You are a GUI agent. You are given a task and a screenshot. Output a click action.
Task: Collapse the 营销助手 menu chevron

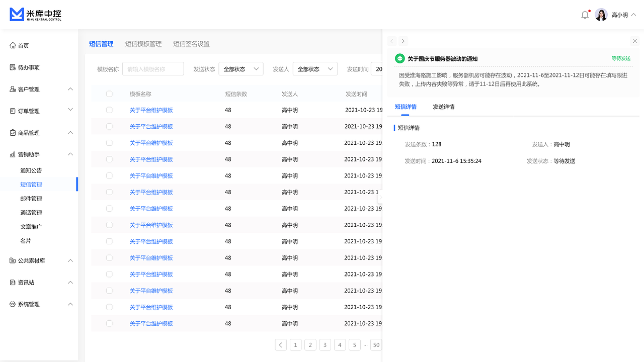point(70,154)
